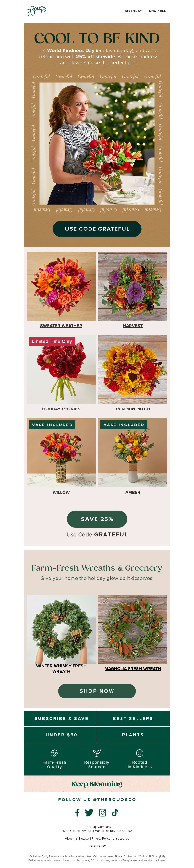Image resolution: width=194 pixels, height=868 pixels.
Task: Click the Save 25% button
Action: pyautogui.click(x=97, y=519)
